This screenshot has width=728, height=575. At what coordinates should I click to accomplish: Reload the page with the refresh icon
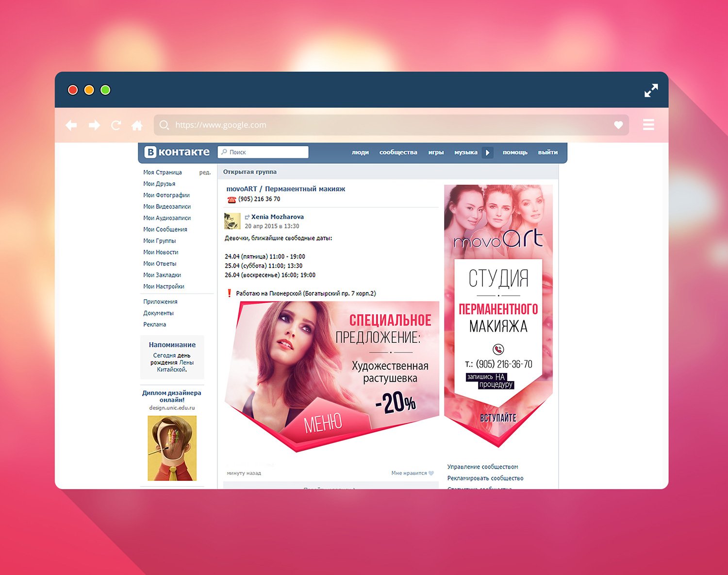point(116,125)
